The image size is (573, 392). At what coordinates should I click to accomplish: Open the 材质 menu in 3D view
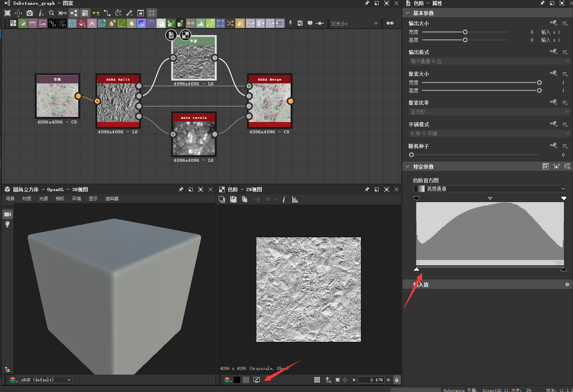pyautogui.click(x=27, y=199)
